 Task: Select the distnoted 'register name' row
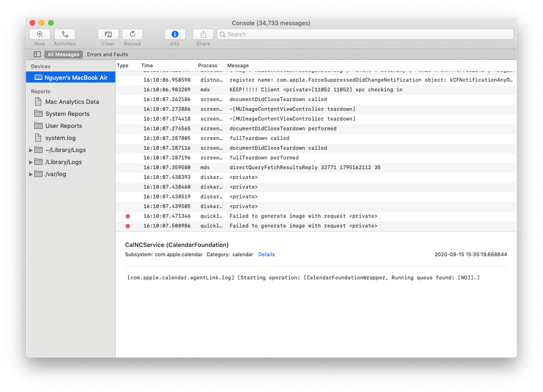316,80
